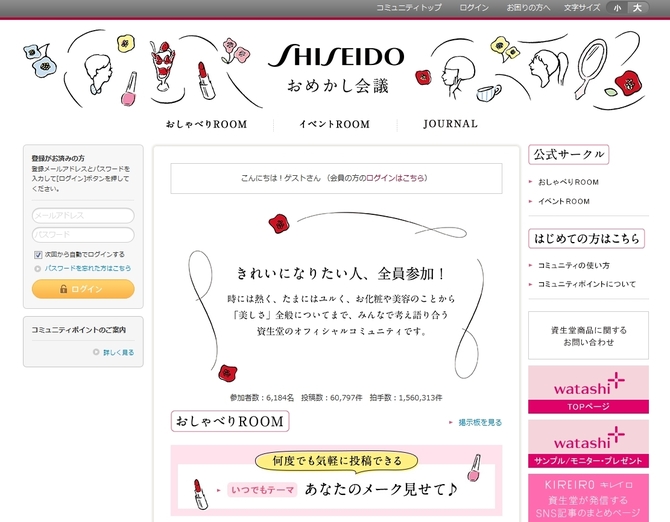The width and height of the screenshot is (670, 522).
Task: Open コミュニティの使い方 sidebar link
Action: click(573, 266)
